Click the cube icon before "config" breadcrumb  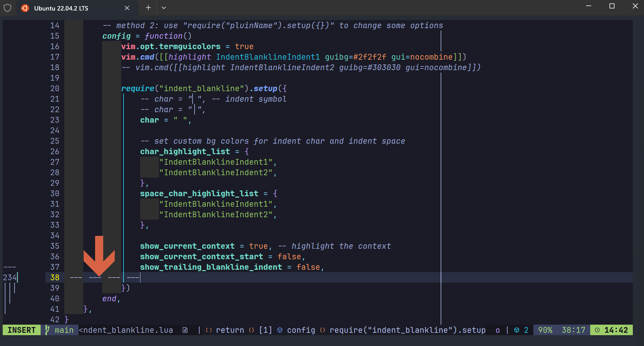tap(280, 330)
